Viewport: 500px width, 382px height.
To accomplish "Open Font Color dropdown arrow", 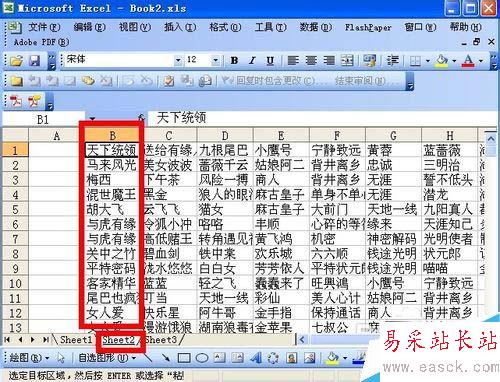I will [x=481, y=61].
